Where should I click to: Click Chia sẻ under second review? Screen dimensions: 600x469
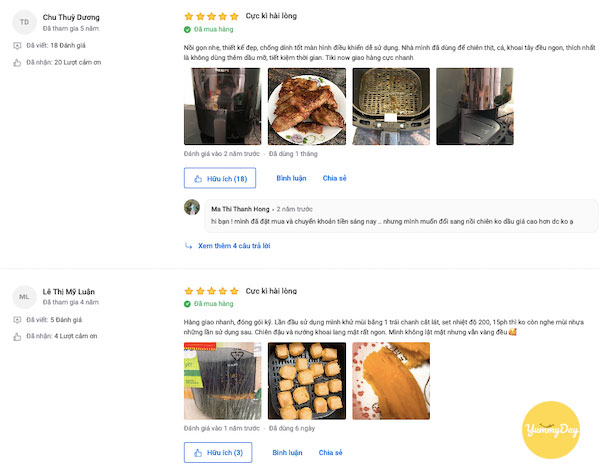pos(331,452)
